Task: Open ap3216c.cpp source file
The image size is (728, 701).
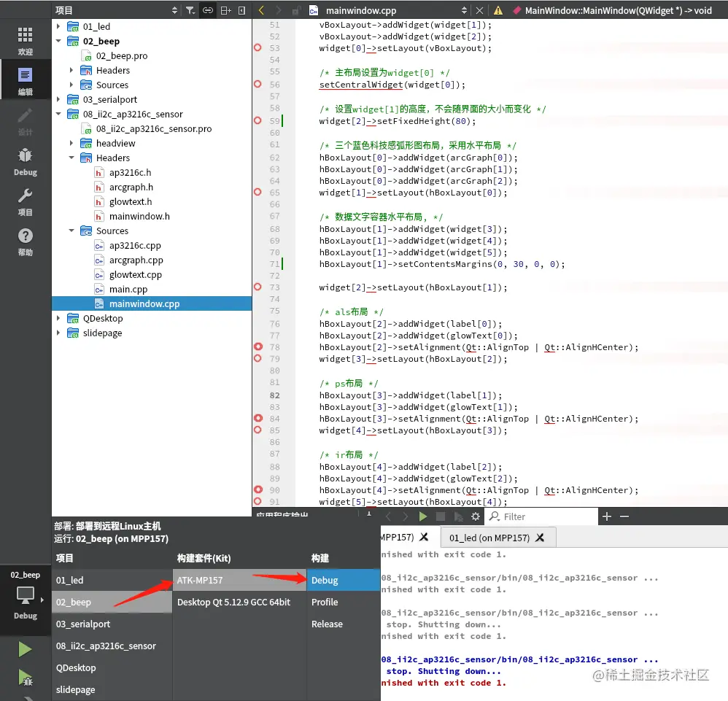Action: [x=135, y=245]
